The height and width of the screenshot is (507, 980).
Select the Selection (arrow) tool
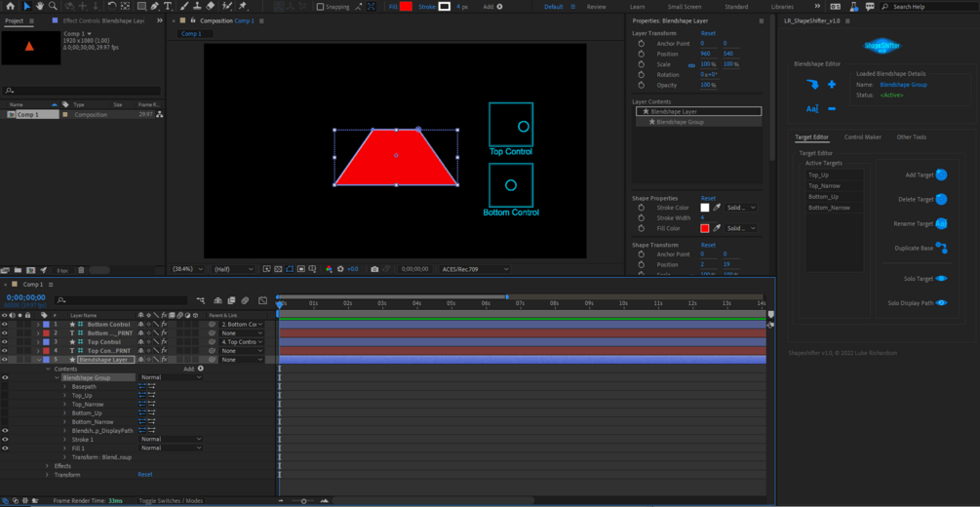26,6
